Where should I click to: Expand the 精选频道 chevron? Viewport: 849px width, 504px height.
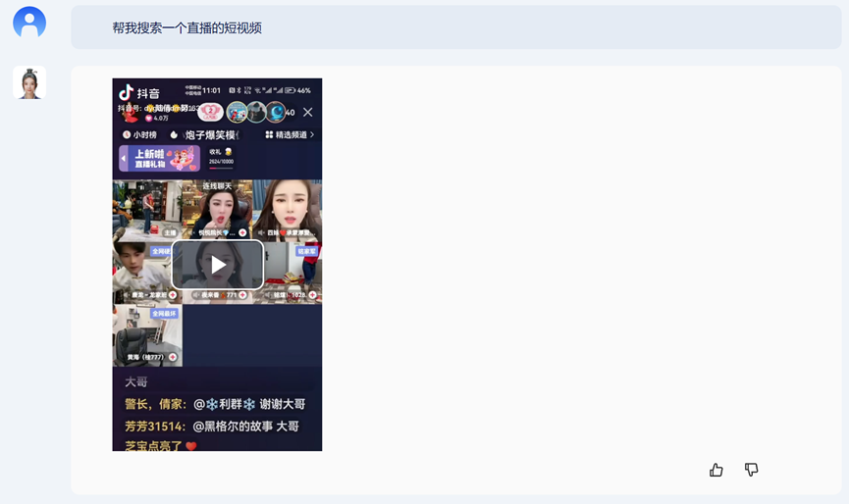tap(312, 135)
